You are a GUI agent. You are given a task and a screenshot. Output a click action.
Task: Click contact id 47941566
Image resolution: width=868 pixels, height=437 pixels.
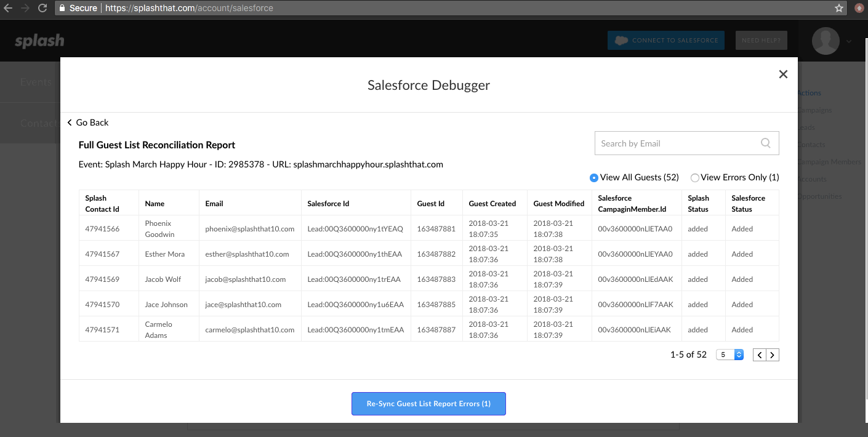coord(102,228)
